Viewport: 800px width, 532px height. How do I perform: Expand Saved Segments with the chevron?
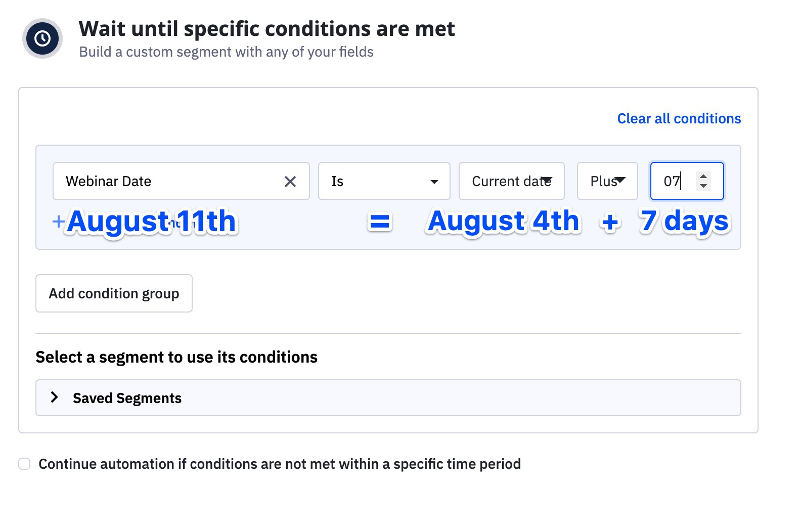(54, 397)
